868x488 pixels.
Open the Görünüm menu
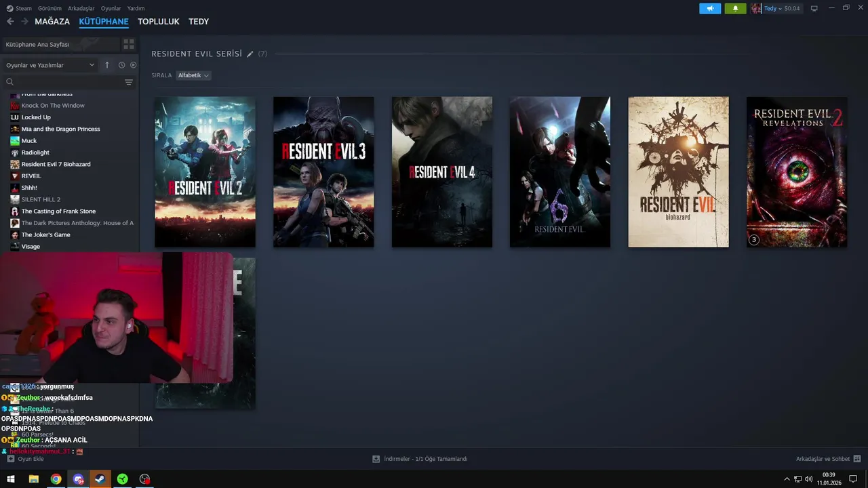point(50,8)
